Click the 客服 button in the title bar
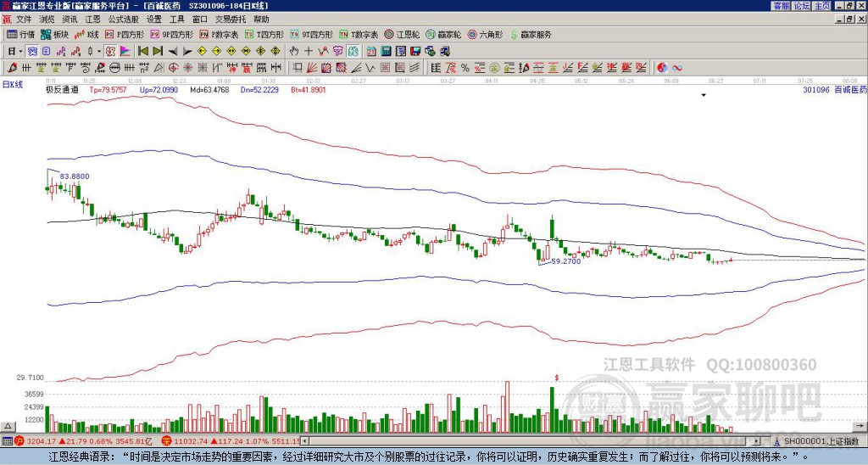The image size is (868, 465). pyautogui.click(x=782, y=6)
